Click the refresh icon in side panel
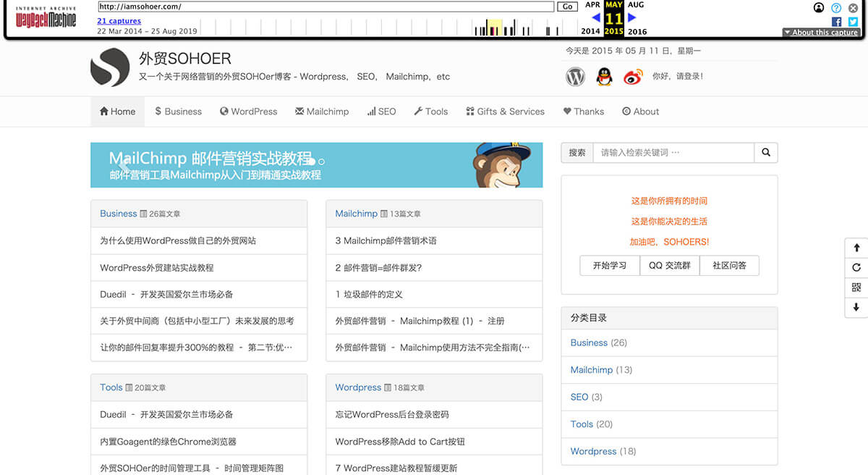Viewport: 868px width, 475px height. point(856,267)
